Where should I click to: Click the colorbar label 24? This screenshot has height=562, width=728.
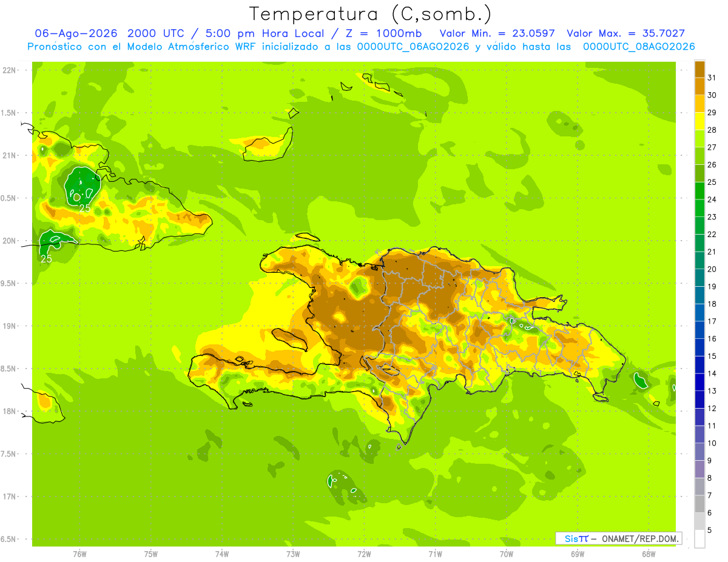(713, 199)
